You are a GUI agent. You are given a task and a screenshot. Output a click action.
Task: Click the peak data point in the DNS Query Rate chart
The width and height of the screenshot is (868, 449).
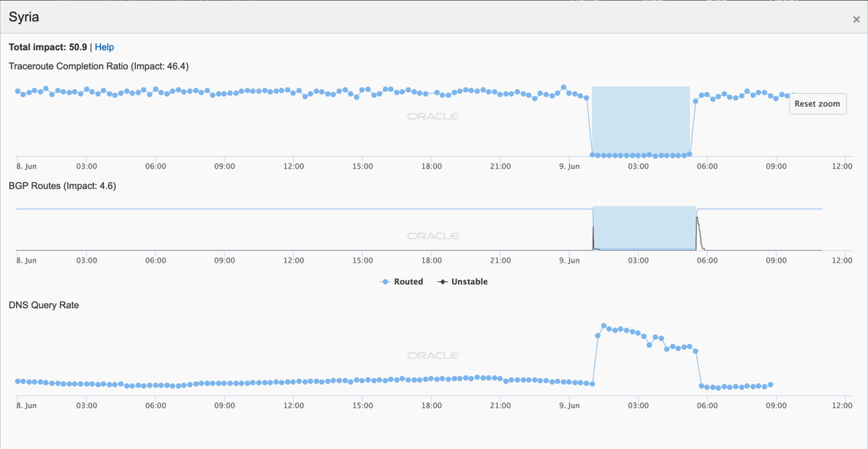[604, 326]
